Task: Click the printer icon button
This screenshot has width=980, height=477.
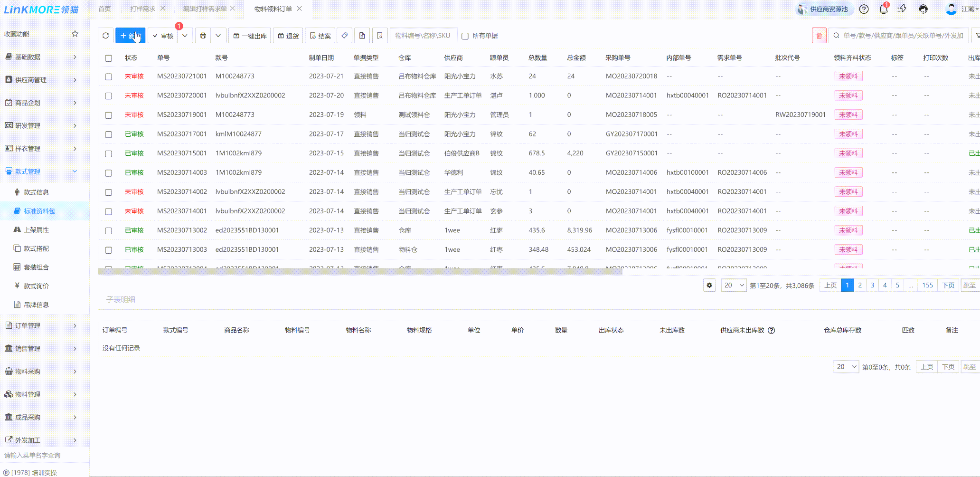Action: coord(203,36)
